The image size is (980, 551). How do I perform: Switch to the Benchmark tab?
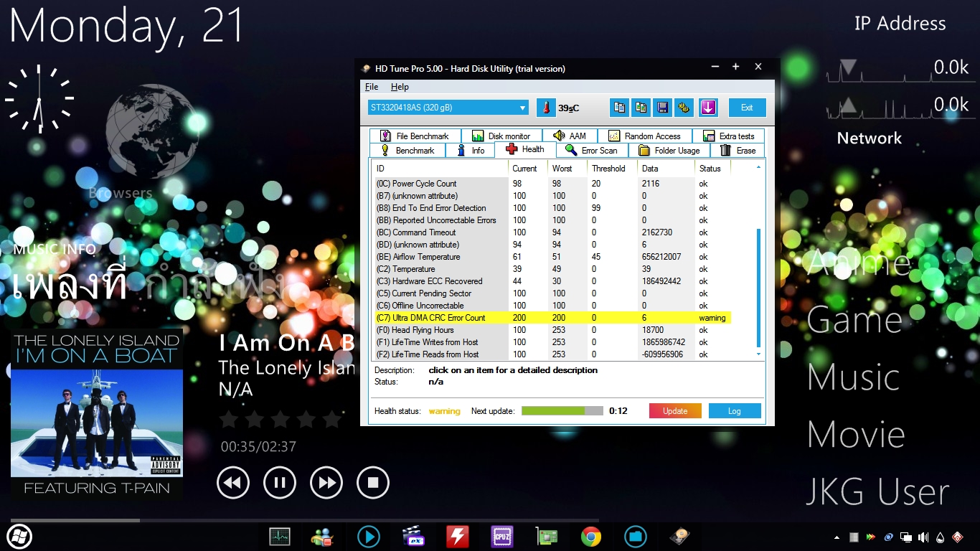[x=407, y=151]
